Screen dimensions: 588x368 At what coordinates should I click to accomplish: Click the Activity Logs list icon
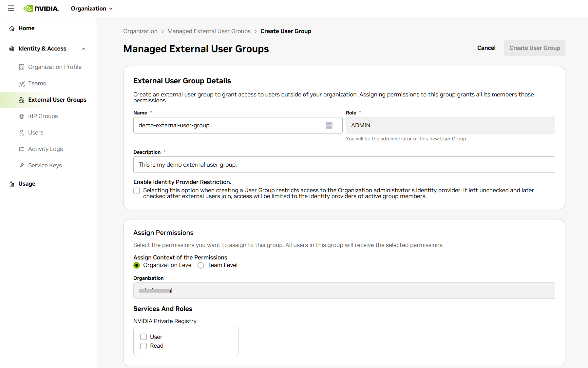[x=22, y=149]
